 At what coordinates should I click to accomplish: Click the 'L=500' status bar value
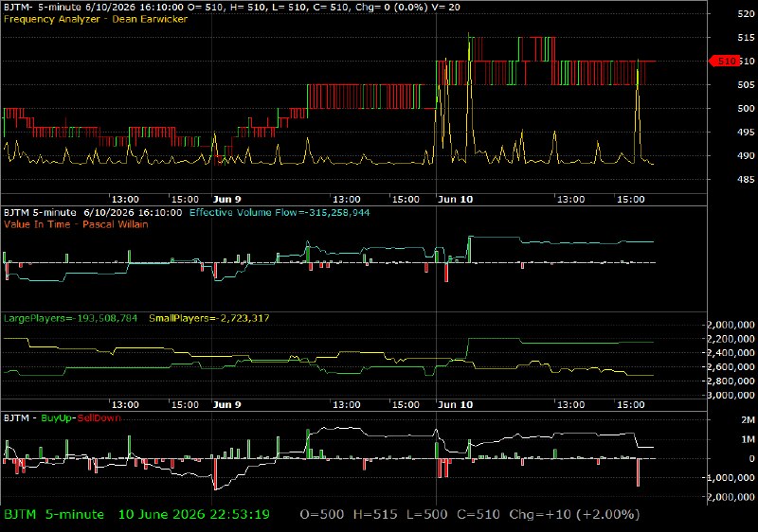coord(427,515)
